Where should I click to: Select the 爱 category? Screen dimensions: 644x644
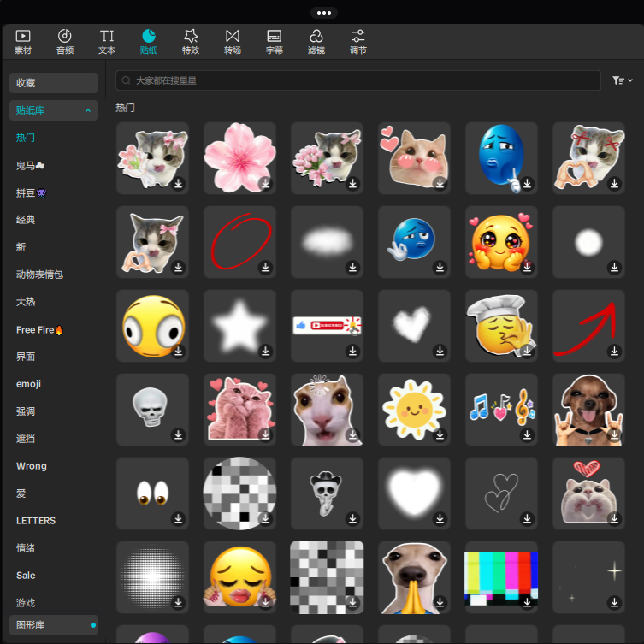pyautogui.click(x=21, y=493)
